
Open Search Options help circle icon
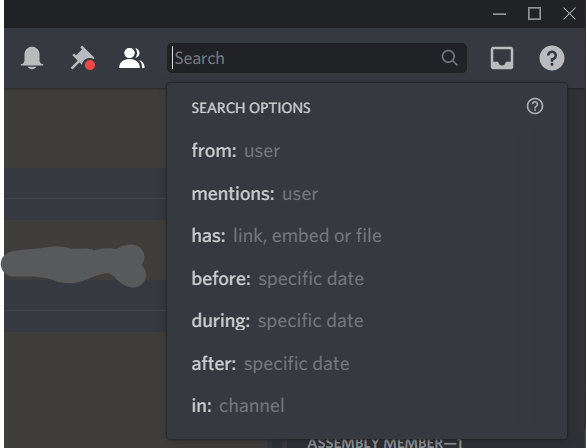(x=535, y=106)
